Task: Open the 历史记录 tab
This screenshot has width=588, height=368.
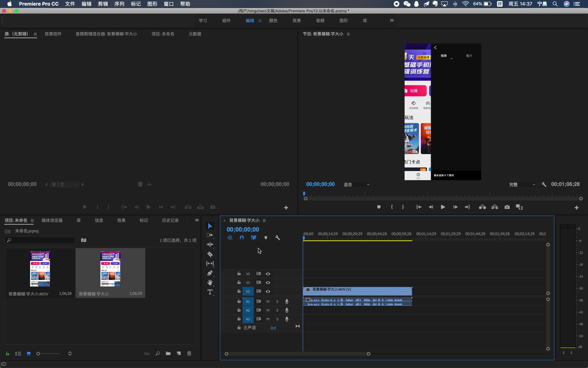Action: tap(170, 220)
